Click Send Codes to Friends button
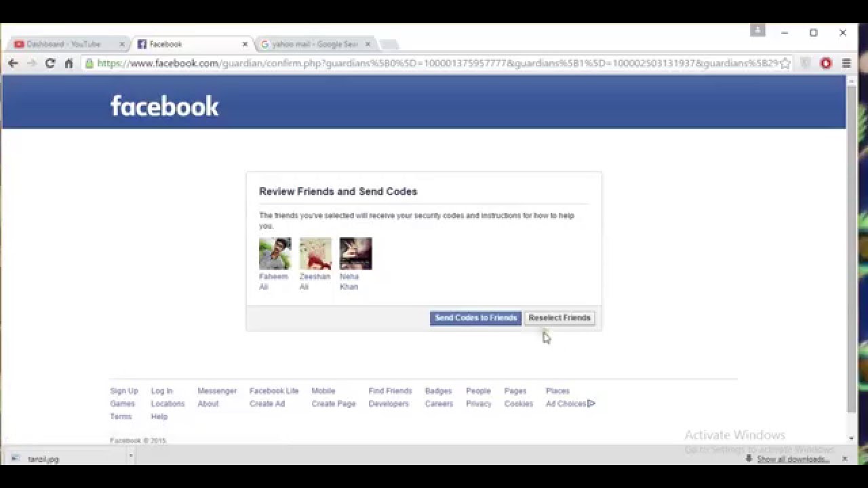This screenshot has height=488, width=868. pyautogui.click(x=475, y=318)
